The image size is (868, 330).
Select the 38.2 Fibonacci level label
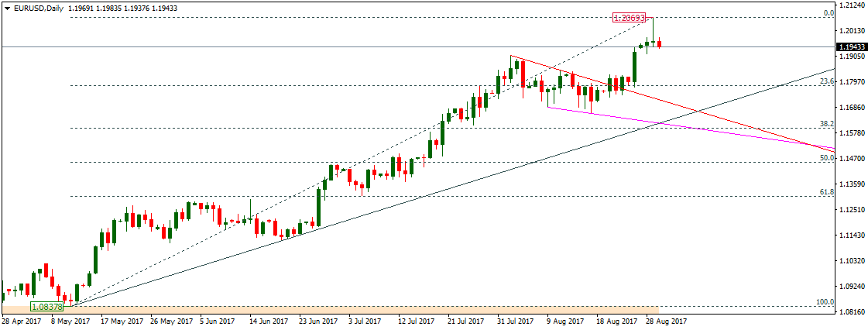coord(826,124)
